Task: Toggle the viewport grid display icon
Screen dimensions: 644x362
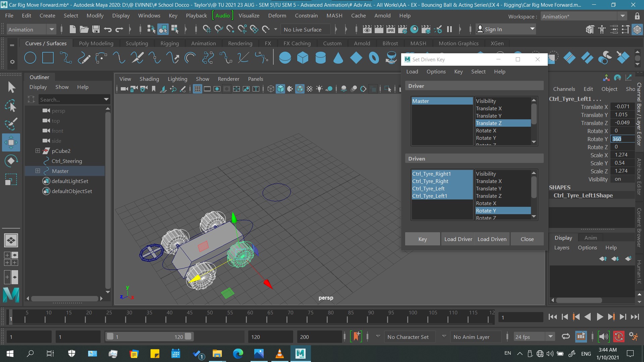Action: click(198, 89)
